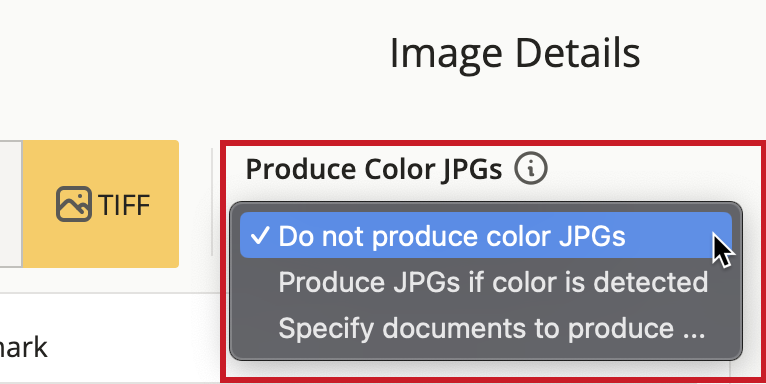
Task: Keep the highlighted blue menu entry selected
Action: pos(486,235)
